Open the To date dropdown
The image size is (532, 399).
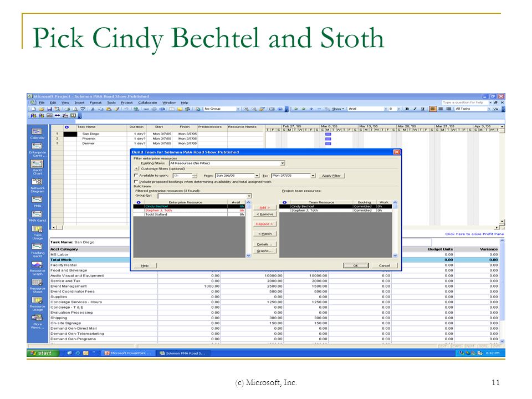tap(313, 176)
